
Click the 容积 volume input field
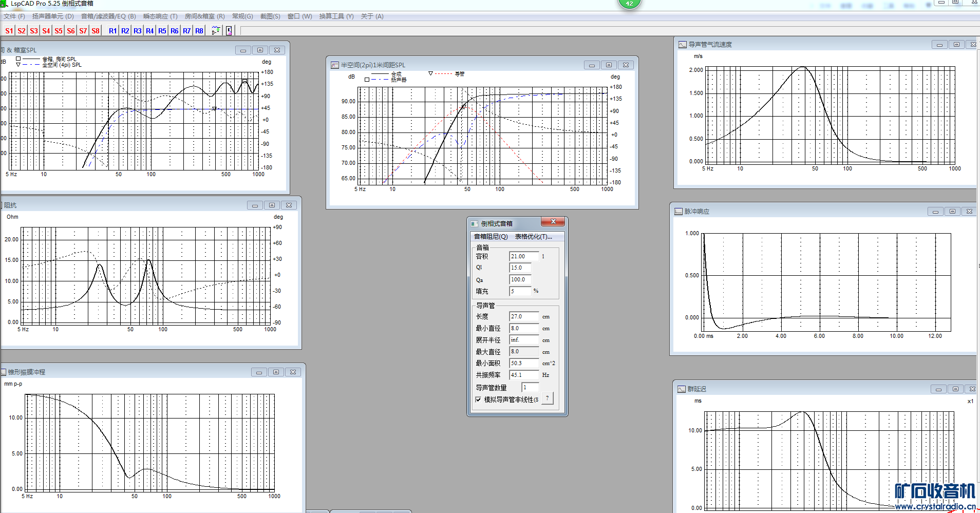pyautogui.click(x=523, y=256)
